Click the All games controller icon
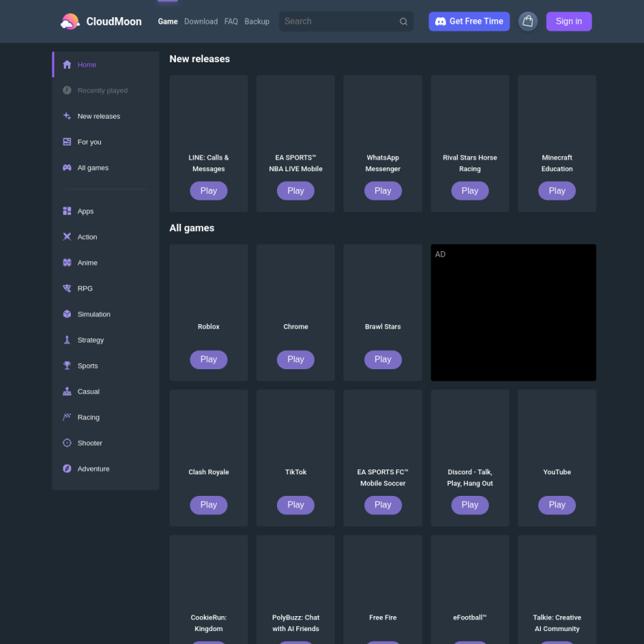Screen dimensions: 644x644 [67, 167]
